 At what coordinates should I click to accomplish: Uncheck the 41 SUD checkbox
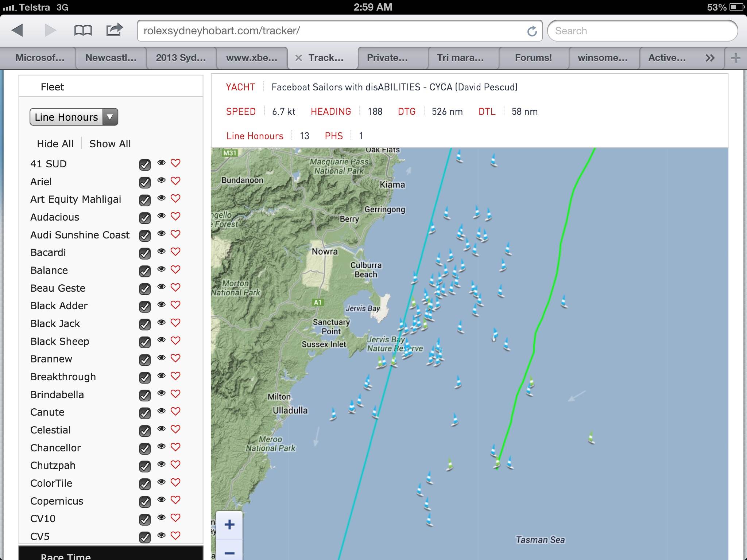[x=145, y=165]
